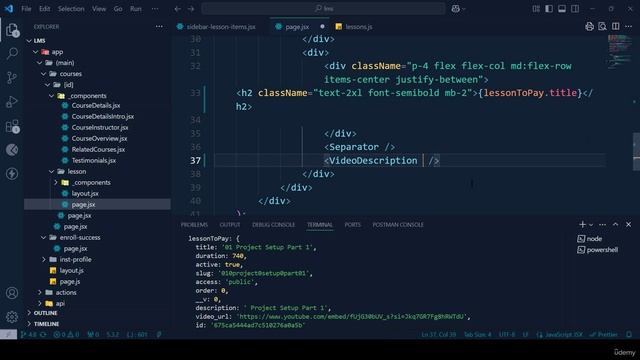Toggle the primary side bar
The width and height of the screenshot is (640, 360).
(x=549, y=9)
